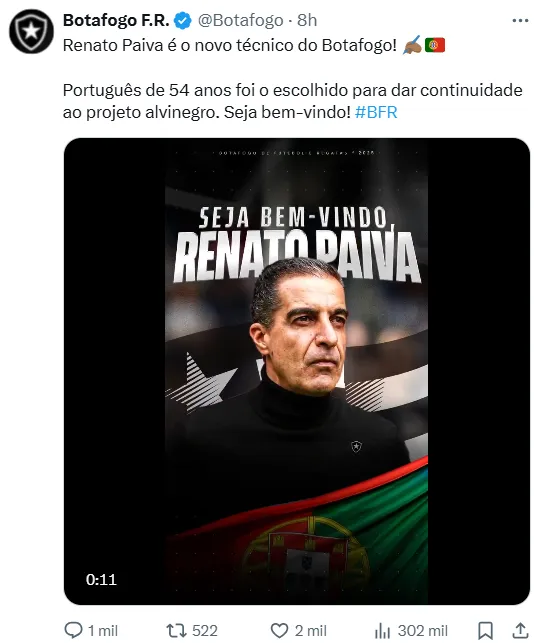Screen dimensions: 534x643
Task: View post analytics bar chart icon
Action: (x=382, y=630)
